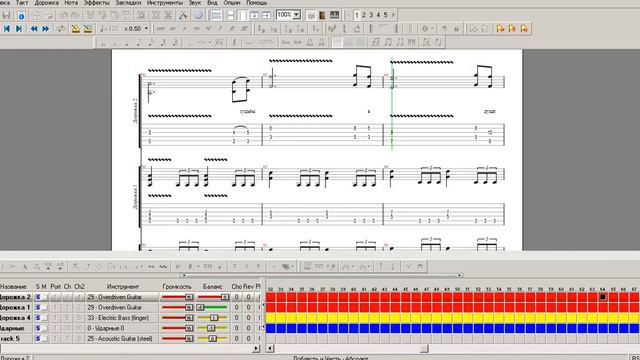Select the horizontal scrolling screen mode icon
This screenshot has width=640, height=360.
coord(266,16)
